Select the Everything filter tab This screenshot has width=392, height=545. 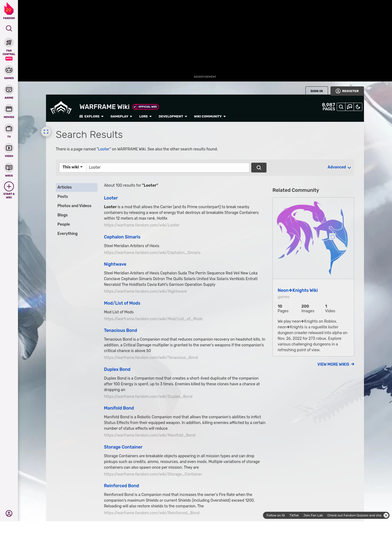tap(76, 234)
